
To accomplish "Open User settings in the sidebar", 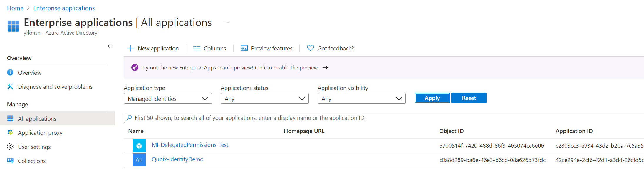I will coord(34,147).
